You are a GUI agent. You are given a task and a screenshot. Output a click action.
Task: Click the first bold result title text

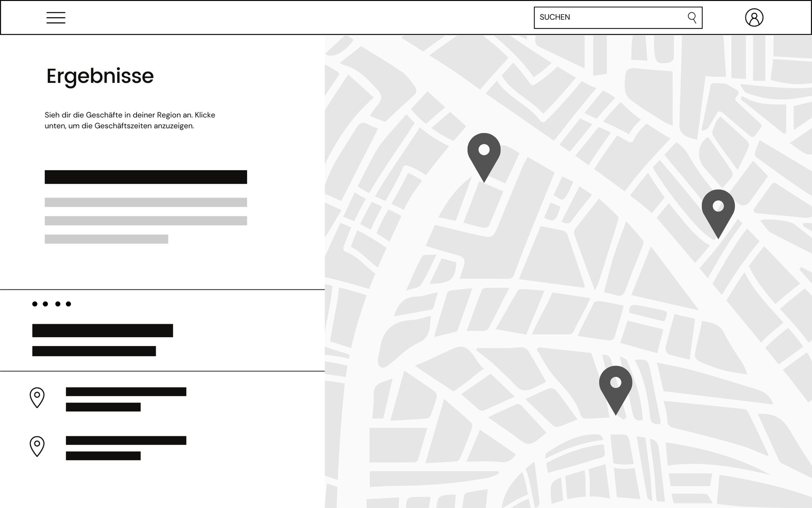tap(102, 330)
